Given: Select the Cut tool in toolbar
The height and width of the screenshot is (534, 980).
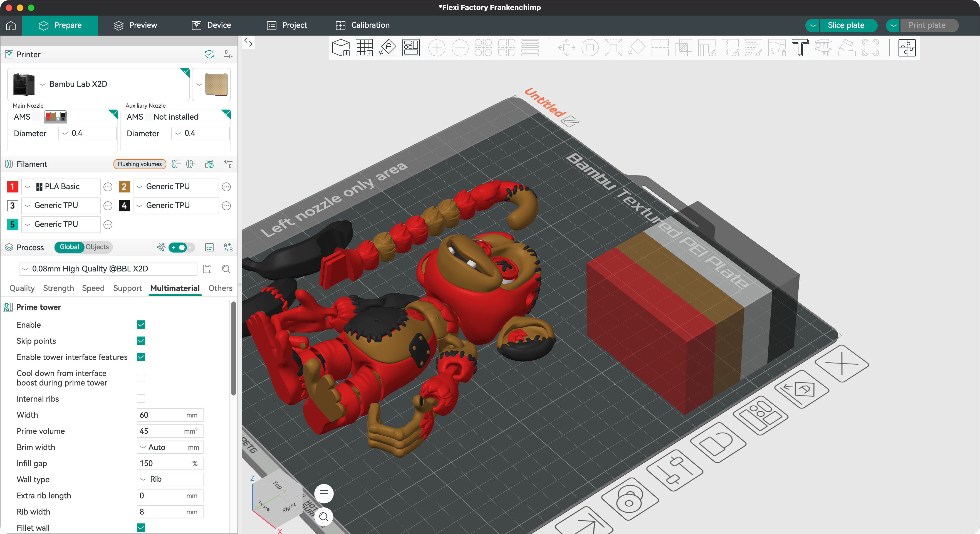Looking at the screenshot, I should pyautogui.click(x=660, y=48).
